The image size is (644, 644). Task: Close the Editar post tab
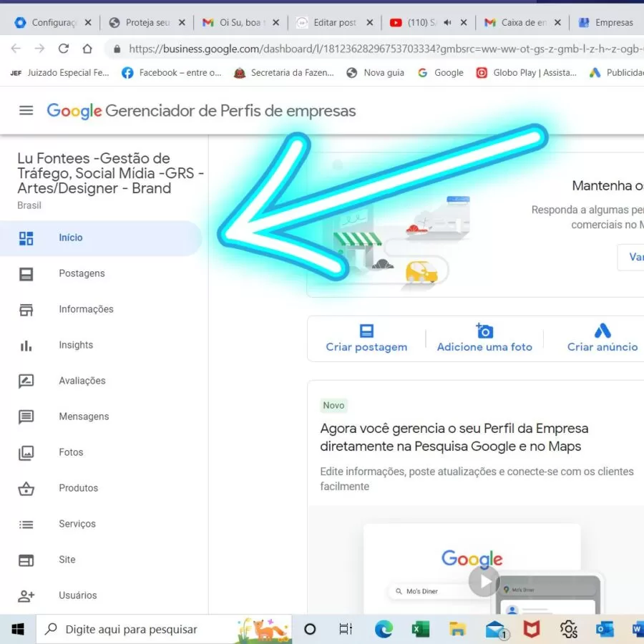click(x=370, y=23)
